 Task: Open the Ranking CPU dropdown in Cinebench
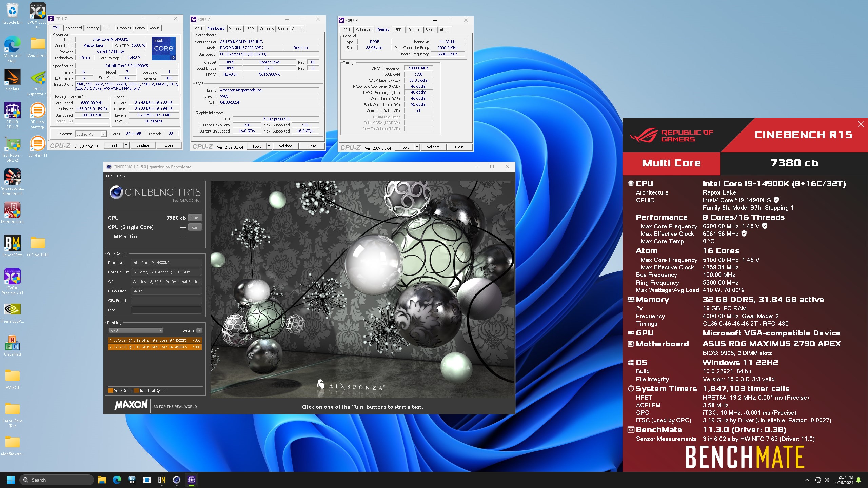pos(136,330)
